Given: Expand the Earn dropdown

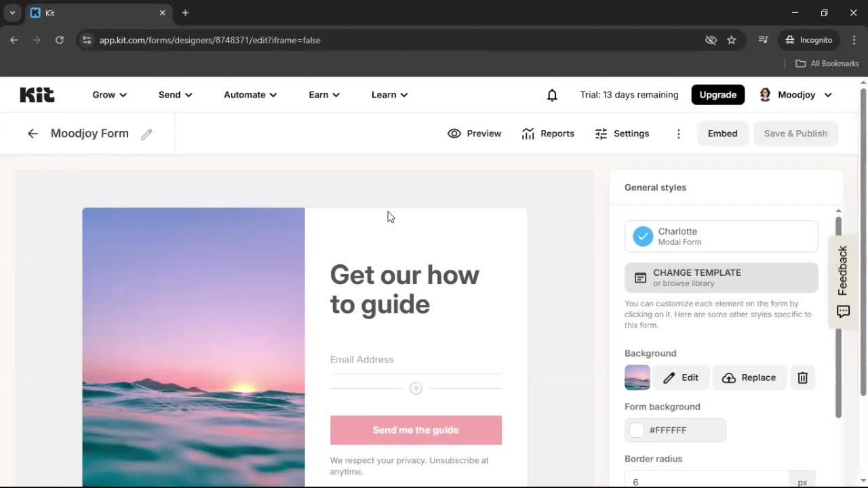Looking at the screenshot, I should 323,95.
